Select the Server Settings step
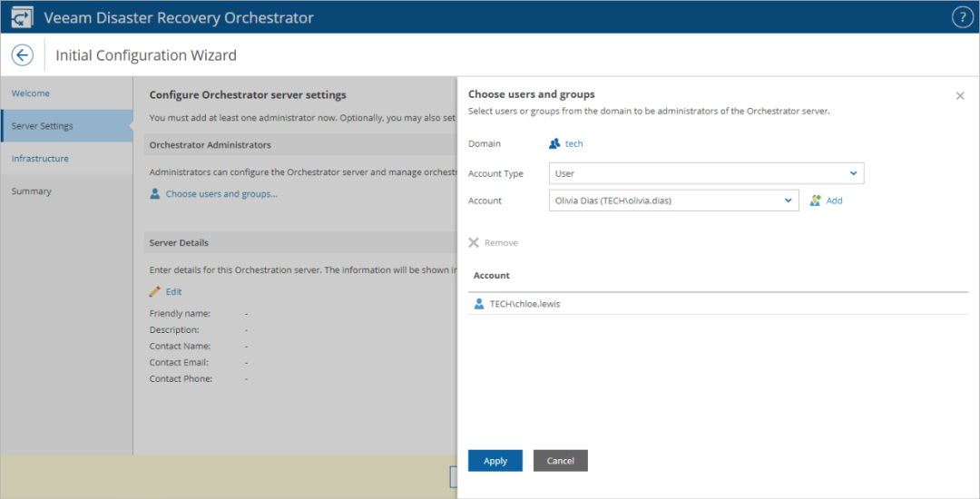 click(43, 126)
